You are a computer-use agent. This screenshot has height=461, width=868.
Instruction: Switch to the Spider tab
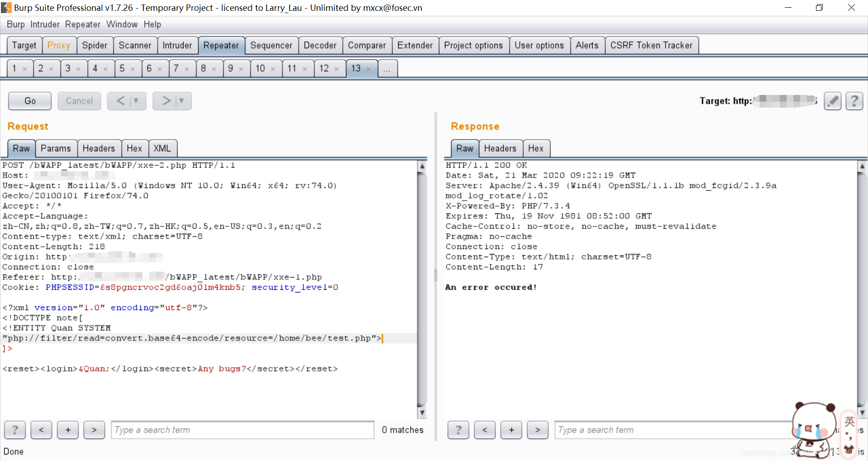(x=94, y=45)
